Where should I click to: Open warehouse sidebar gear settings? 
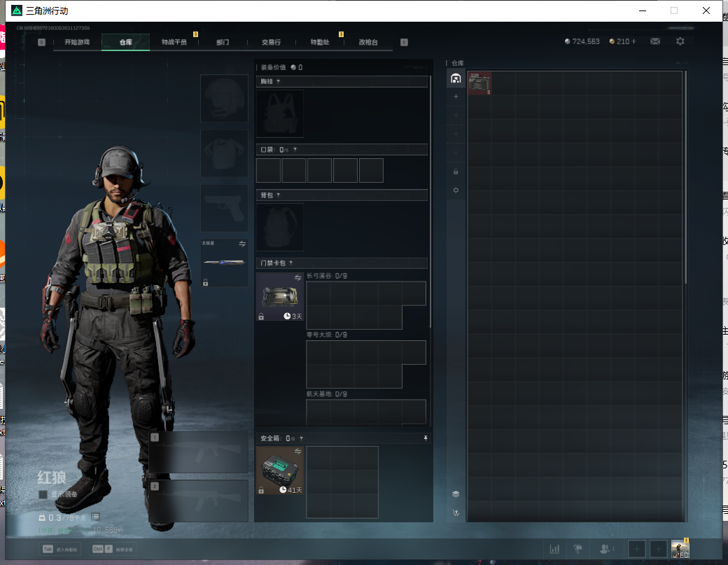(456, 190)
